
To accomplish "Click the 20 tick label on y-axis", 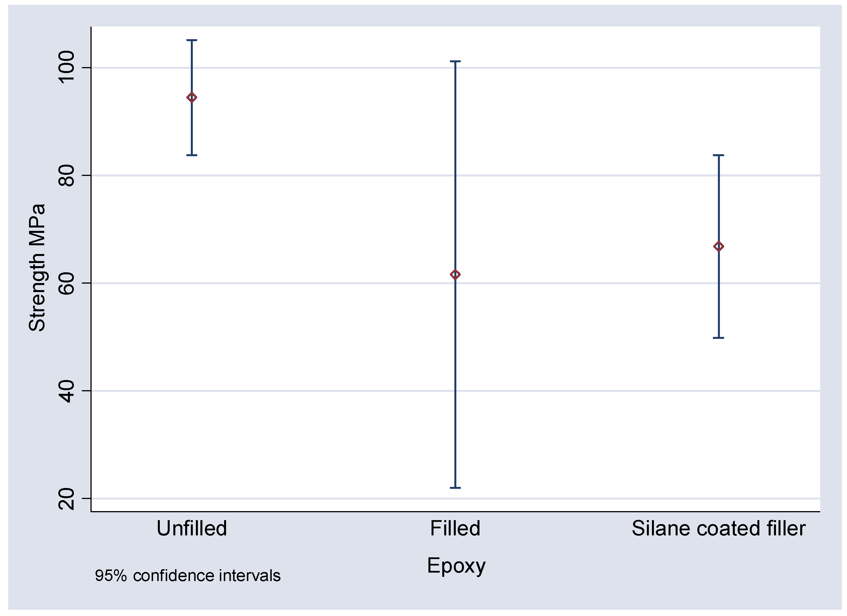I will tap(67, 499).
